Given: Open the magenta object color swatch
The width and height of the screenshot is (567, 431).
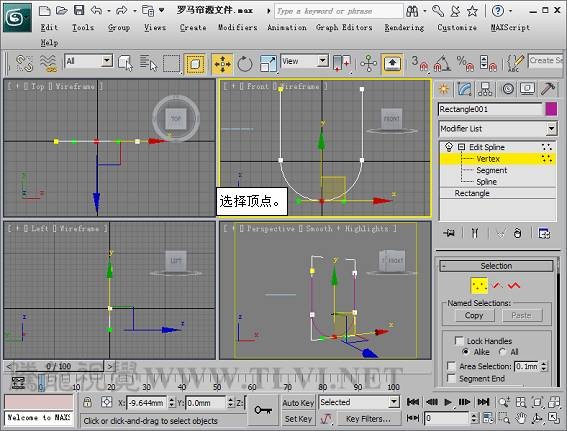Looking at the screenshot, I should click(x=551, y=109).
